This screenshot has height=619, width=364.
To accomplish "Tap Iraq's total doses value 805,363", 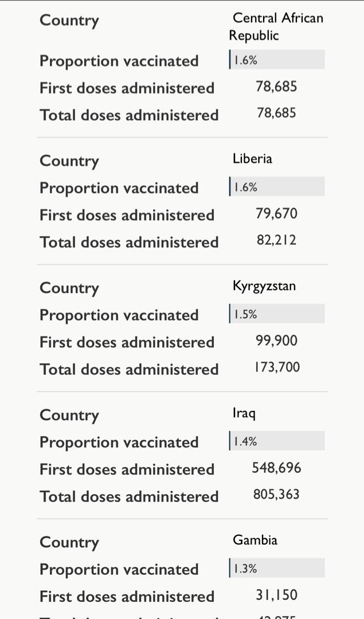I will pyautogui.click(x=276, y=494).
